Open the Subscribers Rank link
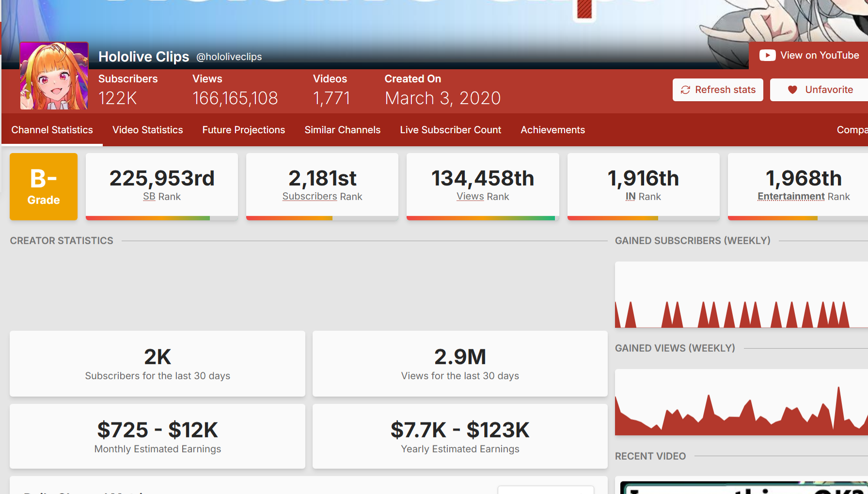Viewport: 868px width, 494px height. coord(310,197)
